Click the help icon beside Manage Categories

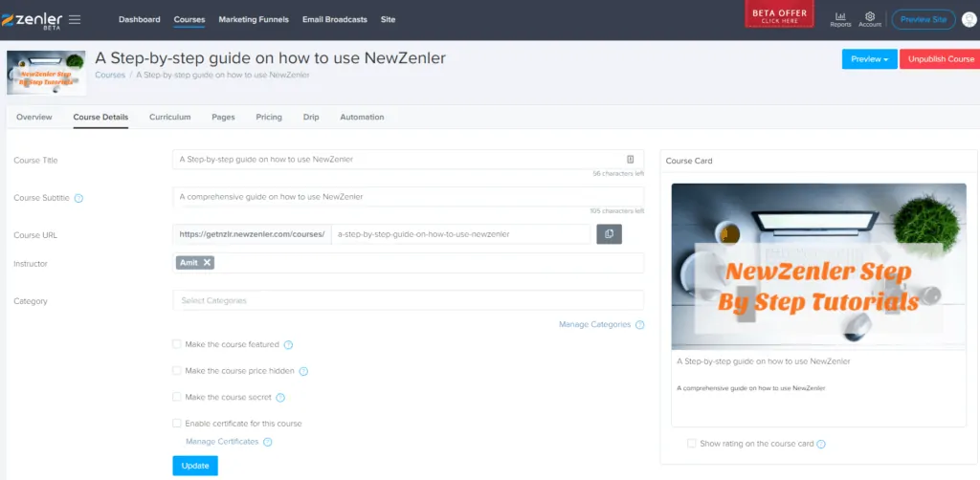pos(640,325)
